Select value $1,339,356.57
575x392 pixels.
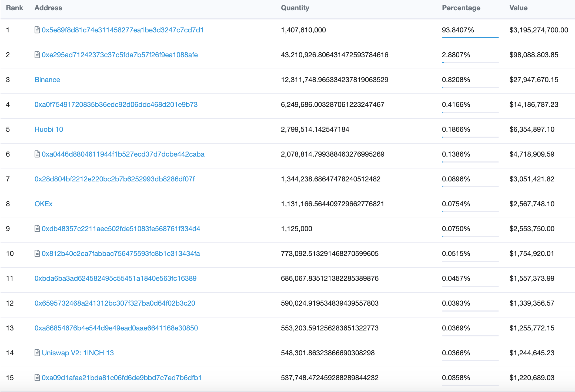[x=532, y=303]
